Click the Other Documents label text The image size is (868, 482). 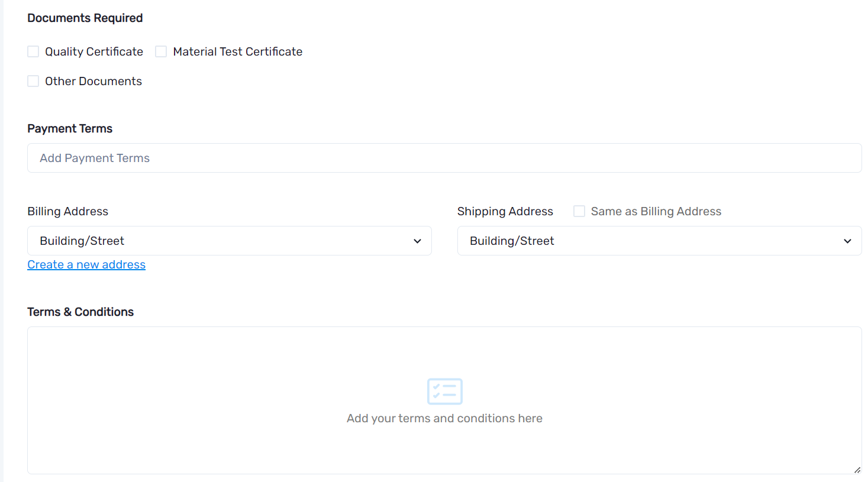93,82
